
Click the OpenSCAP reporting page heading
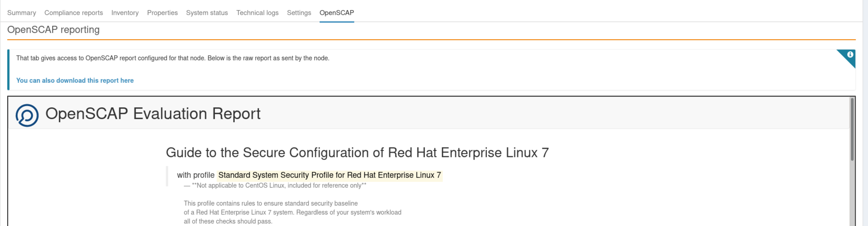coord(54,30)
